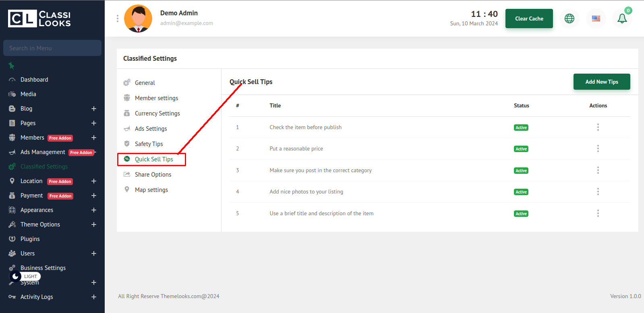Screen dimensions: 644x313
Task: Click the Demo Admin avatar picture
Action: coord(138,19)
